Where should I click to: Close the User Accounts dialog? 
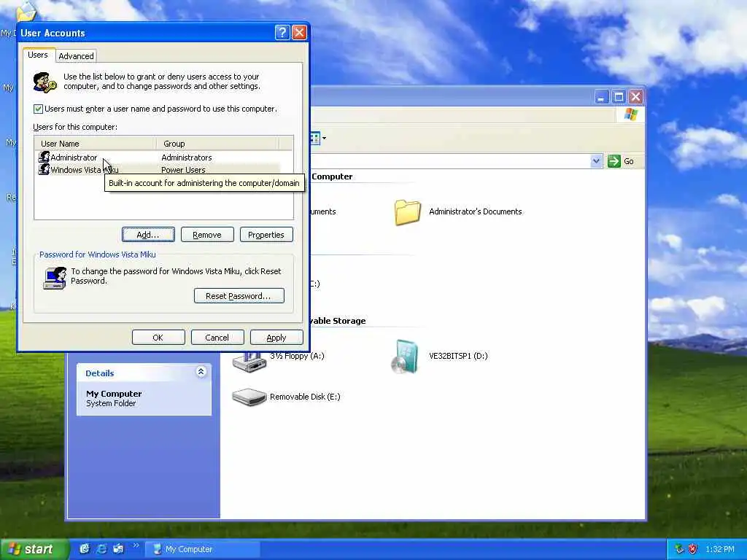click(x=299, y=32)
